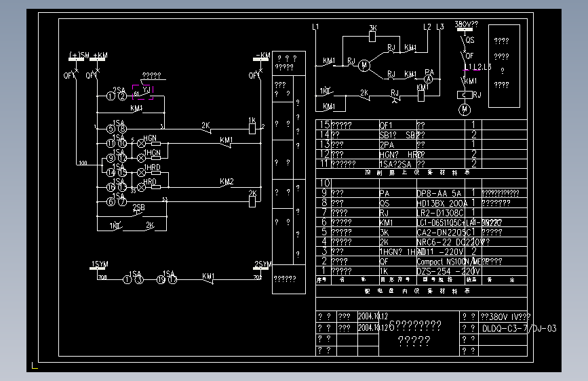Screen dimensions: 588x381
Task: Select model text "CA2-DN22Q5C"
Action: coord(444,232)
